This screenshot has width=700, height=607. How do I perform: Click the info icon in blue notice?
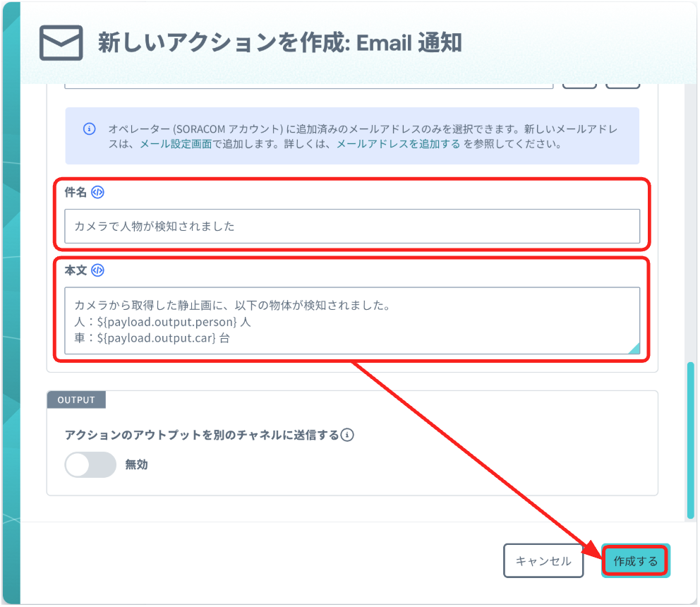pyautogui.click(x=89, y=129)
